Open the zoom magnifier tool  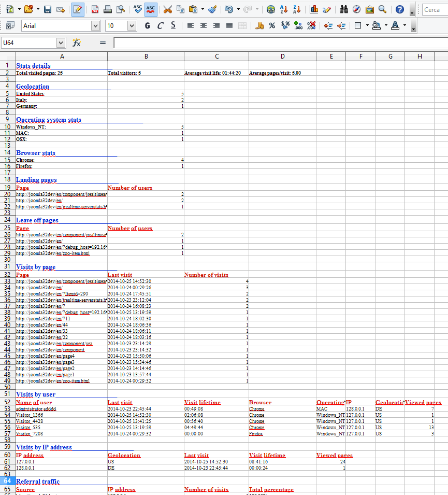click(382, 9)
